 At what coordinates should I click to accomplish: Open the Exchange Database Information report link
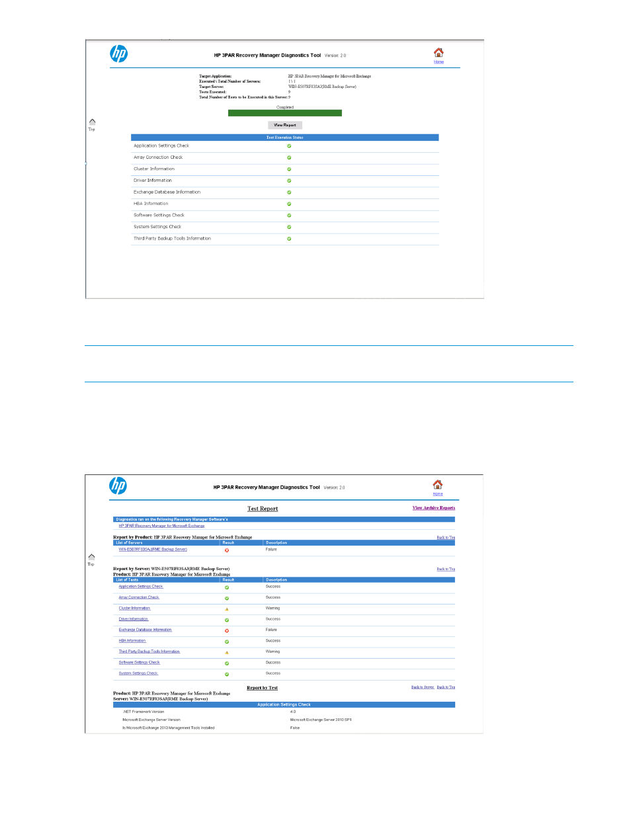(x=146, y=630)
